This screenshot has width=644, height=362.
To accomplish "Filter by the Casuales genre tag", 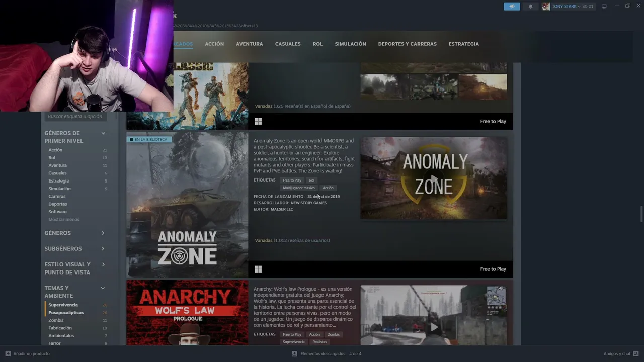I will pos(57,173).
